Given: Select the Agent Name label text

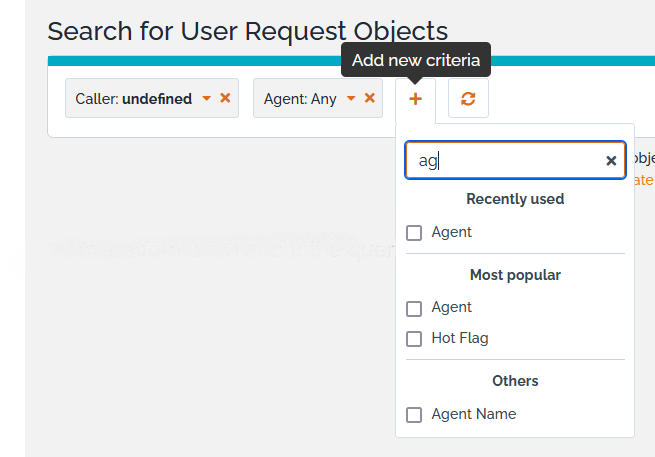Looking at the screenshot, I should 474,414.
